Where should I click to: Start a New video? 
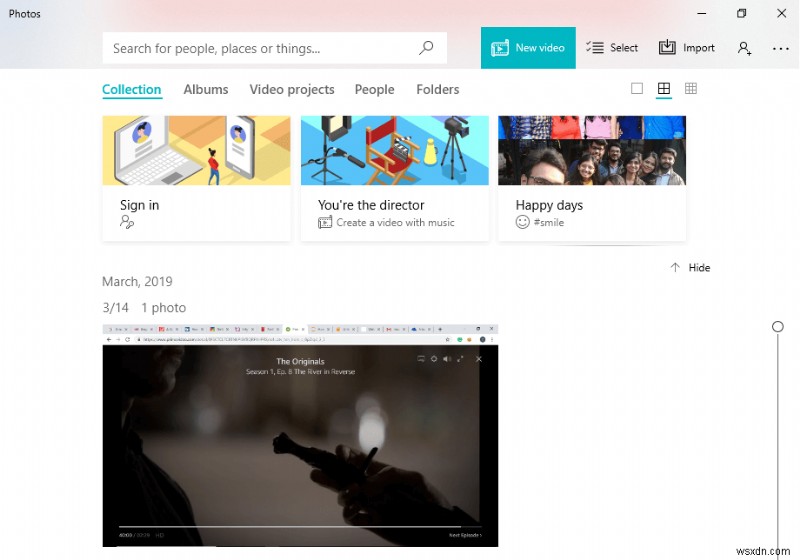tap(528, 48)
